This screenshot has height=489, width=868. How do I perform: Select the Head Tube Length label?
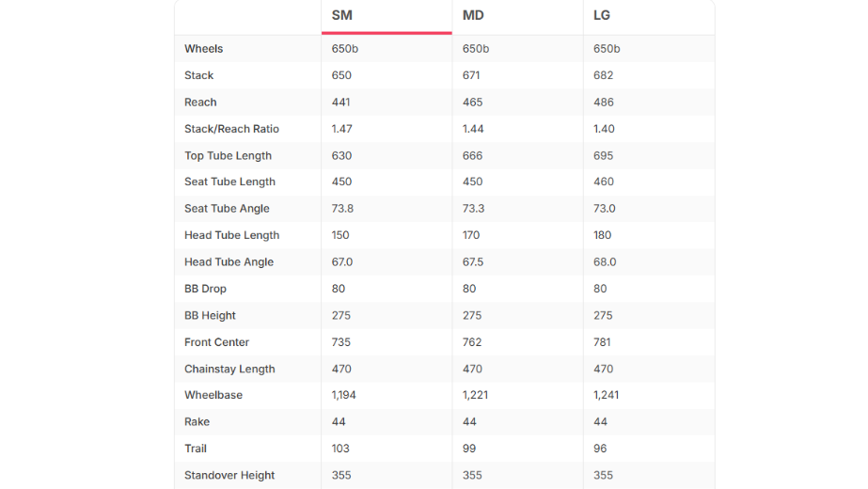coord(232,235)
